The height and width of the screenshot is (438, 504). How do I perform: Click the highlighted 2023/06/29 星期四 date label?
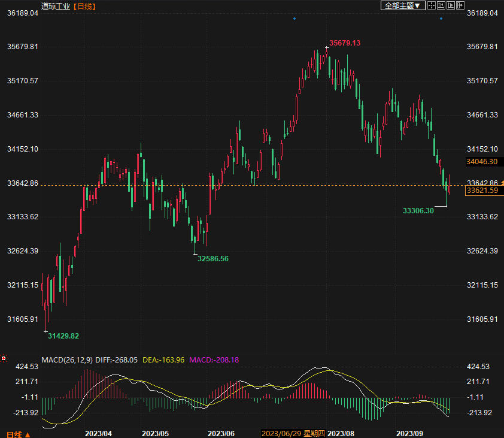pos(293,433)
